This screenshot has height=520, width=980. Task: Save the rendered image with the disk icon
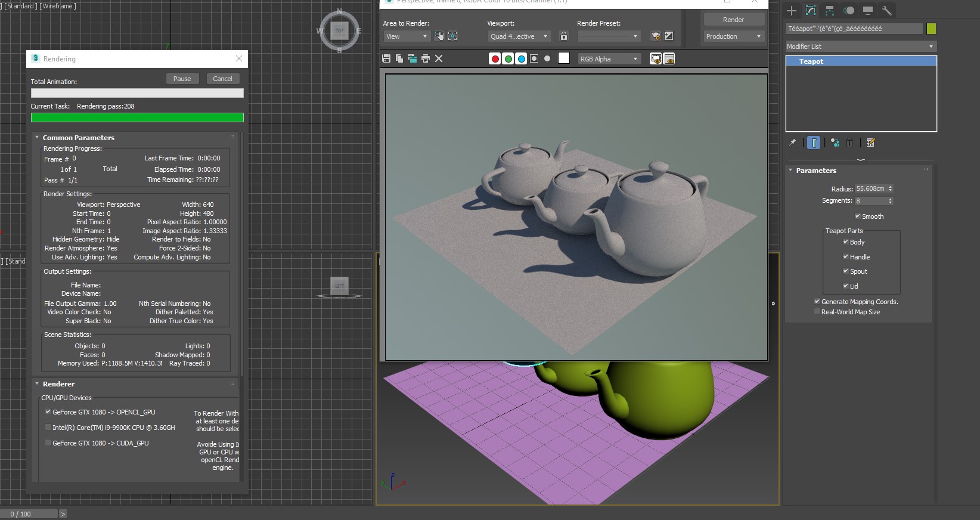(x=386, y=58)
